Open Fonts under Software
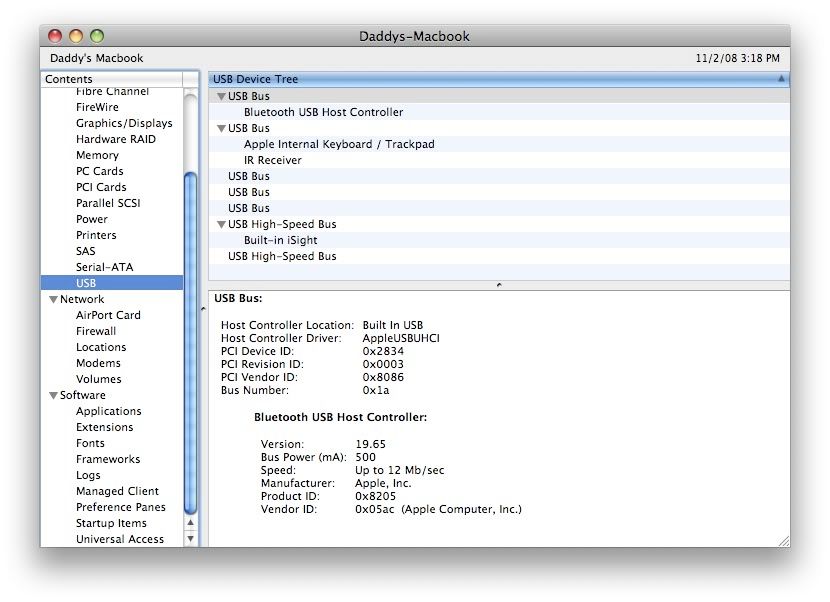The width and height of the screenshot is (830, 602). (x=90, y=443)
